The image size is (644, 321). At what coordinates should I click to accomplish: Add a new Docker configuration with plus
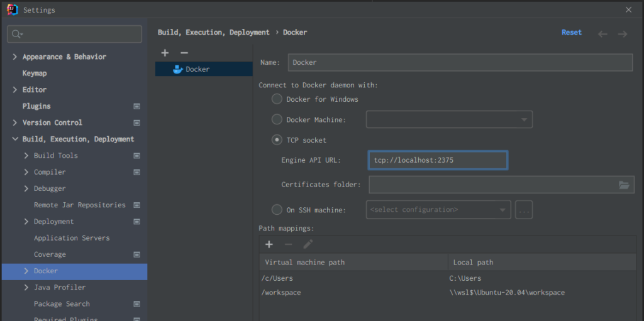pyautogui.click(x=165, y=53)
